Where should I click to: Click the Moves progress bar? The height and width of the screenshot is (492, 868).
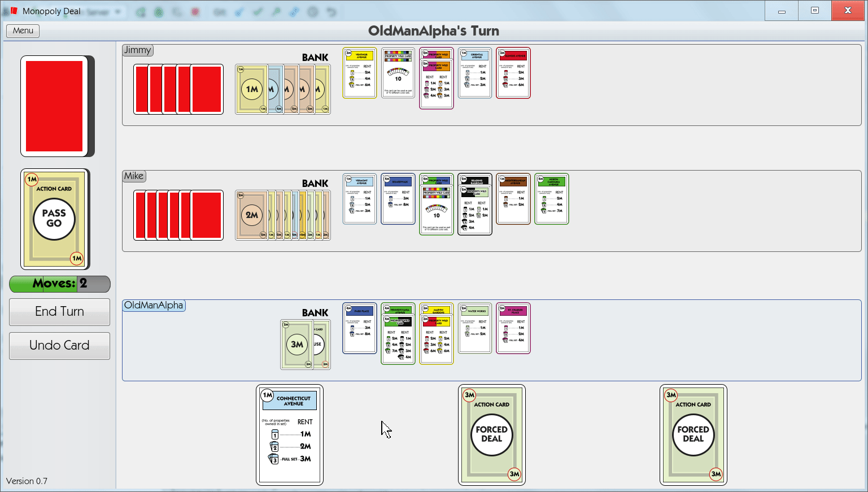[x=60, y=284]
